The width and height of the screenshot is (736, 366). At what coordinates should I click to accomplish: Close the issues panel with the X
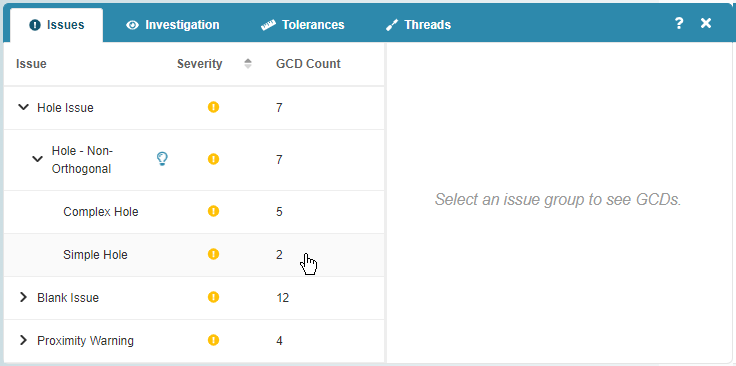706,23
